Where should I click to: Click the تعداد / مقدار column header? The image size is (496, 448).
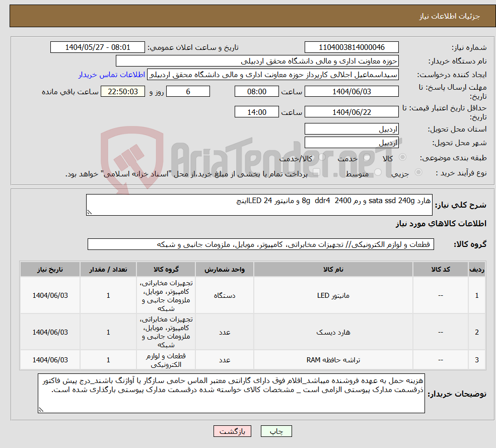tap(108, 269)
